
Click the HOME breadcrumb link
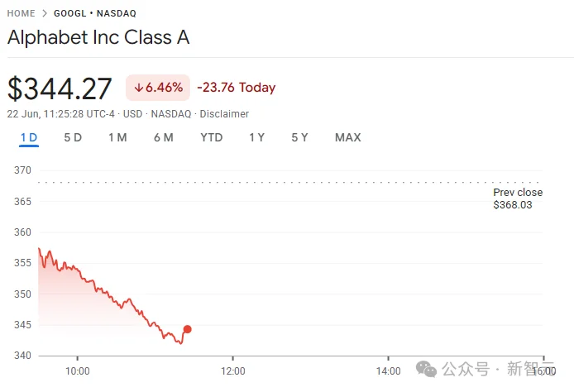22,13
